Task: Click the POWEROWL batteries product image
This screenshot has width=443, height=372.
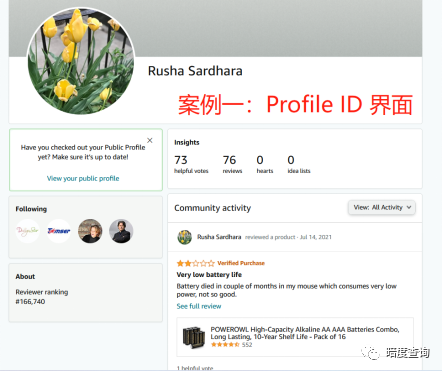Action: [194, 337]
